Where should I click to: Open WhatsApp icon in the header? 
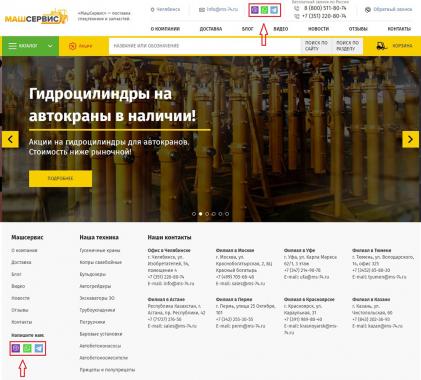coord(264,10)
